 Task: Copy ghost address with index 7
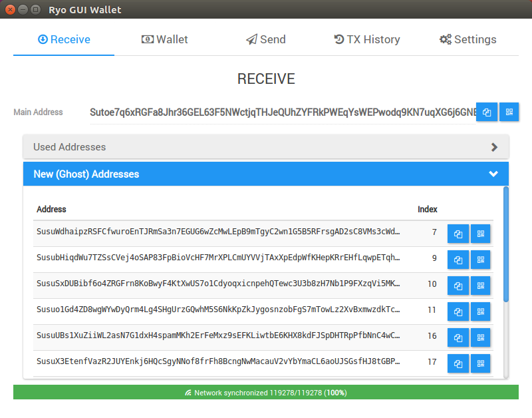[458, 234]
